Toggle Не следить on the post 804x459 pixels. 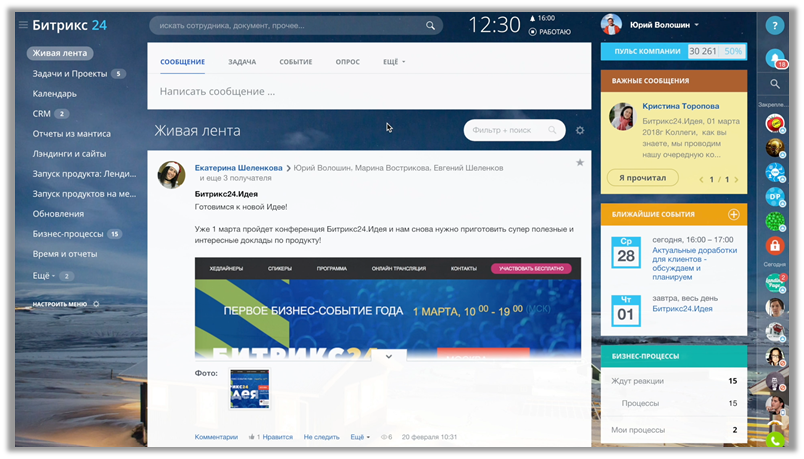pos(322,437)
